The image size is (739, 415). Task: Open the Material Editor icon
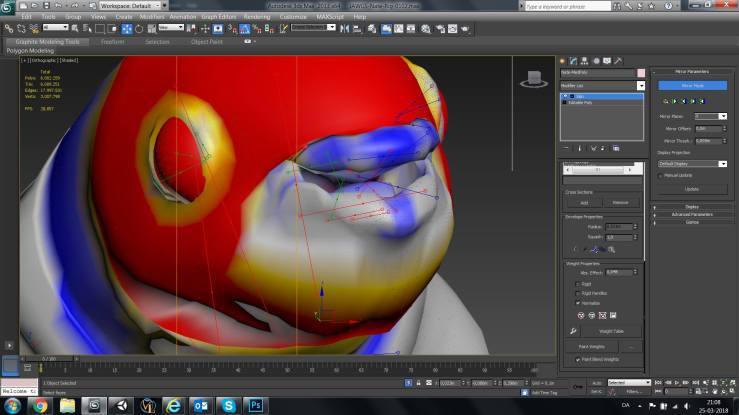[x=426, y=29]
